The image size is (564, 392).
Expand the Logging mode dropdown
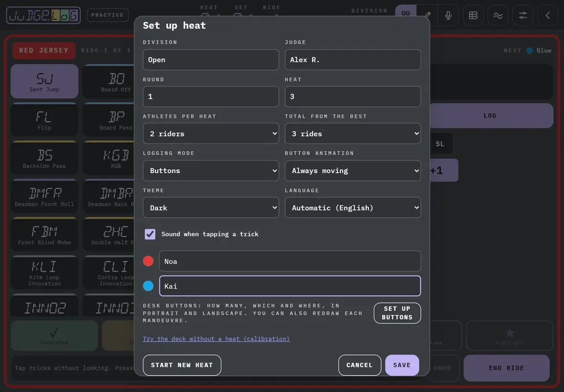pyautogui.click(x=211, y=171)
